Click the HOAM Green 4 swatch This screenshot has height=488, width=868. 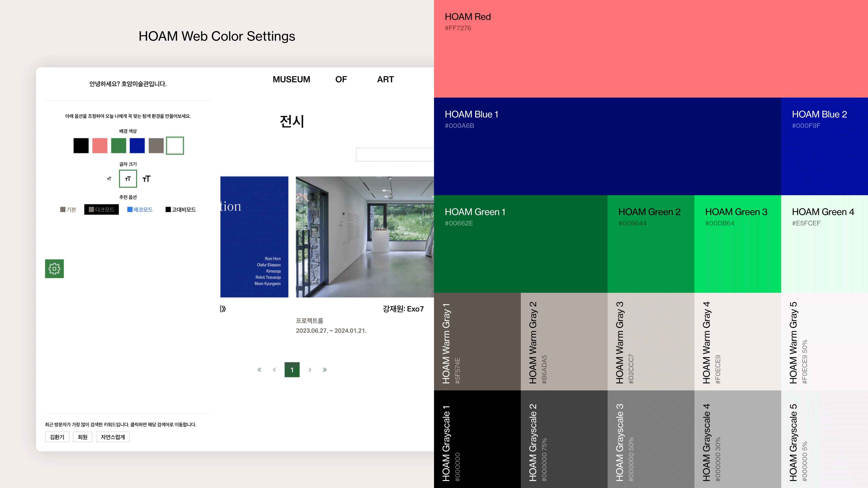pos(825,244)
